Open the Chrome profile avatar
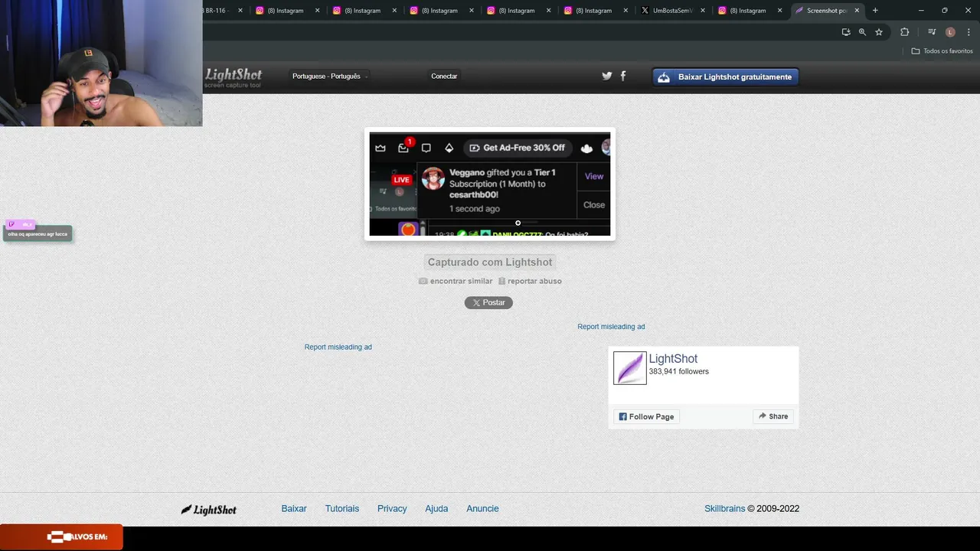Viewport: 980px width, 551px height. click(x=950, y=32)
